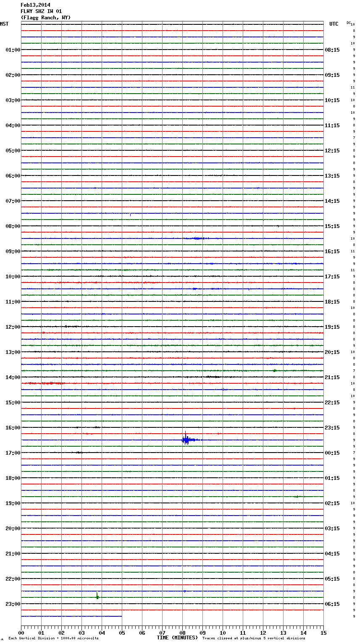Select the small blue spike on the 07:30 trace
Screen dimensions: 357x644
tap(130, 215)
